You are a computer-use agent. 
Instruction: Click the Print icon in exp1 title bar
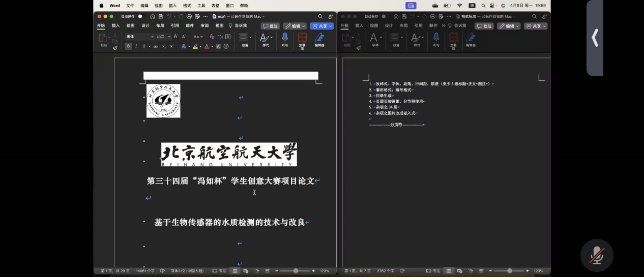[189, 16]
